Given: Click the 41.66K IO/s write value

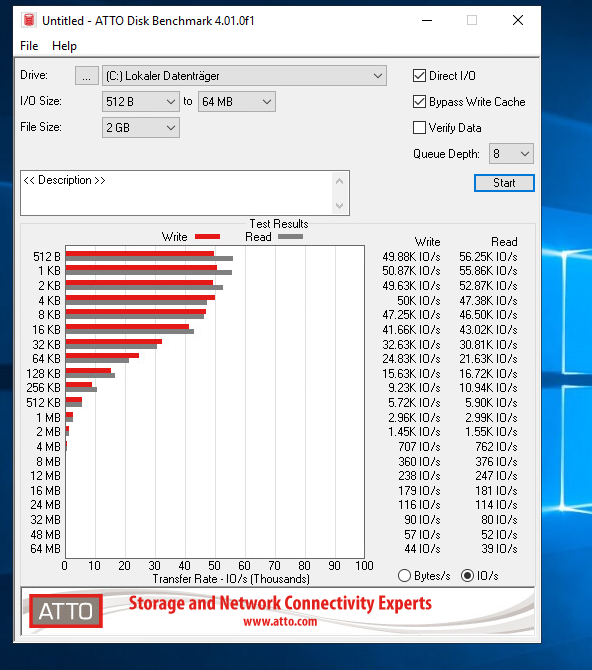Looking at the screenshot, I should pos(411,330).
